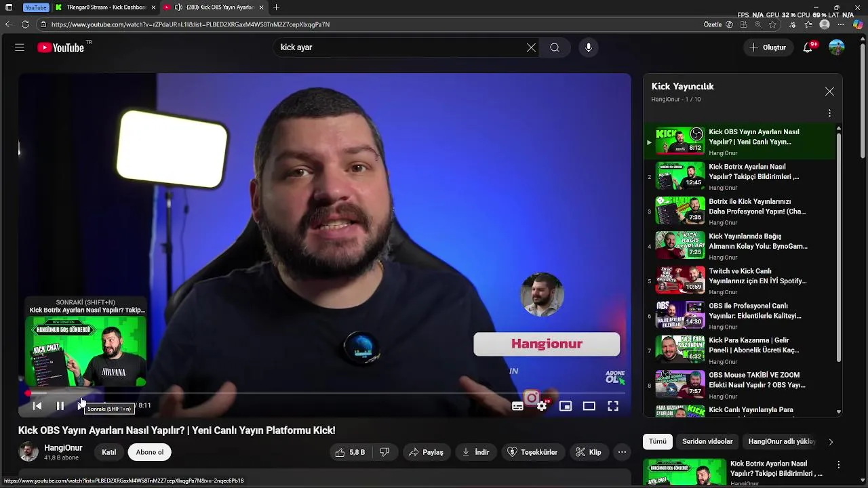Close the Kick Yayıncılık playlist panel

829,91
